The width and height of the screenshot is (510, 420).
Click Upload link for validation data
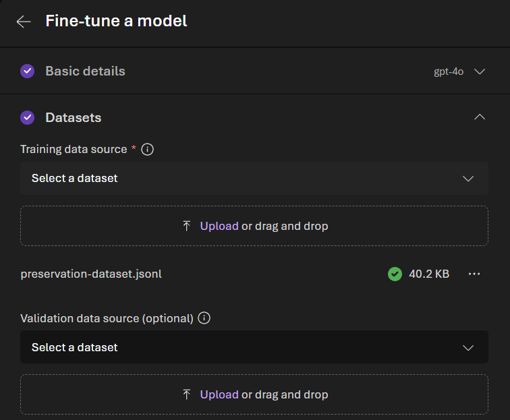click(x=219, y=394)
